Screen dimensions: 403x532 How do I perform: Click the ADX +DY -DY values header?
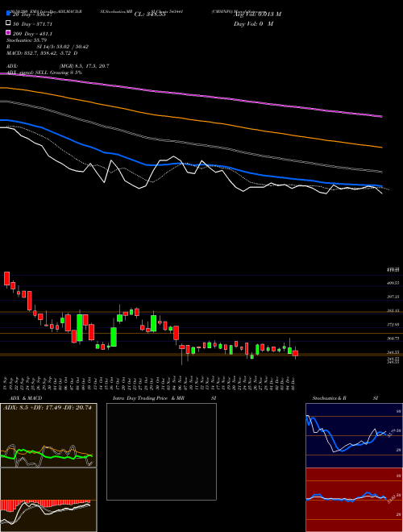pyautogui.click(x=48, y=408)
